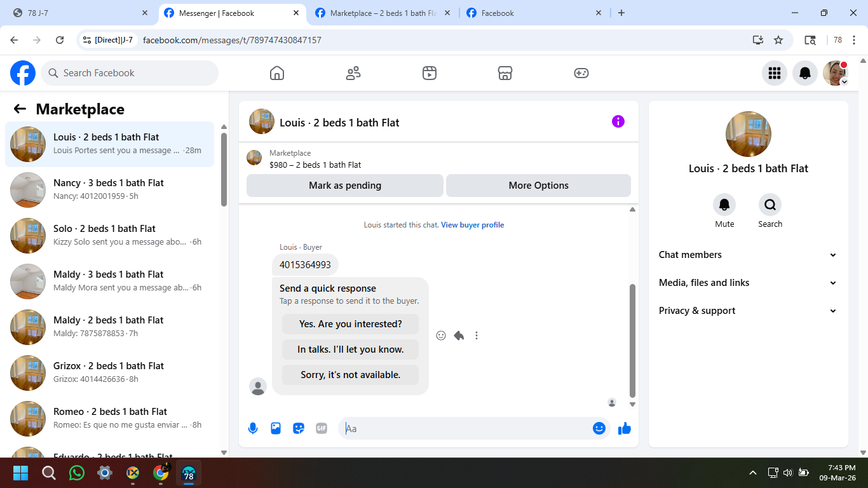Open Solo 2 beds 1 bath chat
Image resolution: width=868 pixels, height=488 pixels.
tap(110, 236)
